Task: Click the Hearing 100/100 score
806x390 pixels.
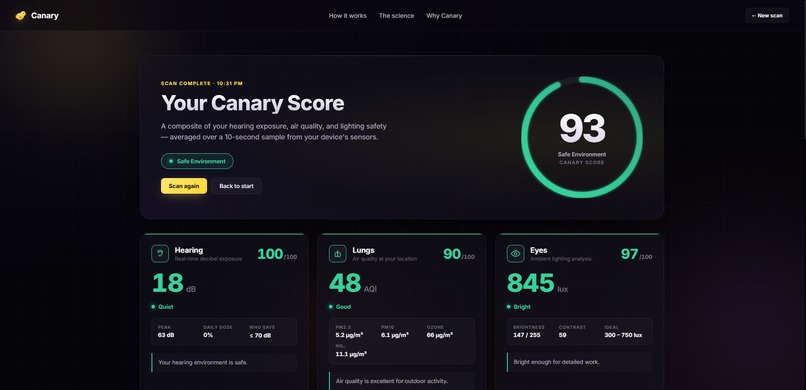Action: 277,254
